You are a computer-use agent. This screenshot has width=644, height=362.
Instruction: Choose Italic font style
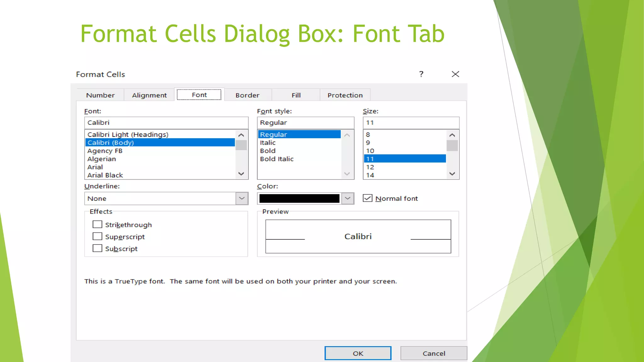(299, 143)
